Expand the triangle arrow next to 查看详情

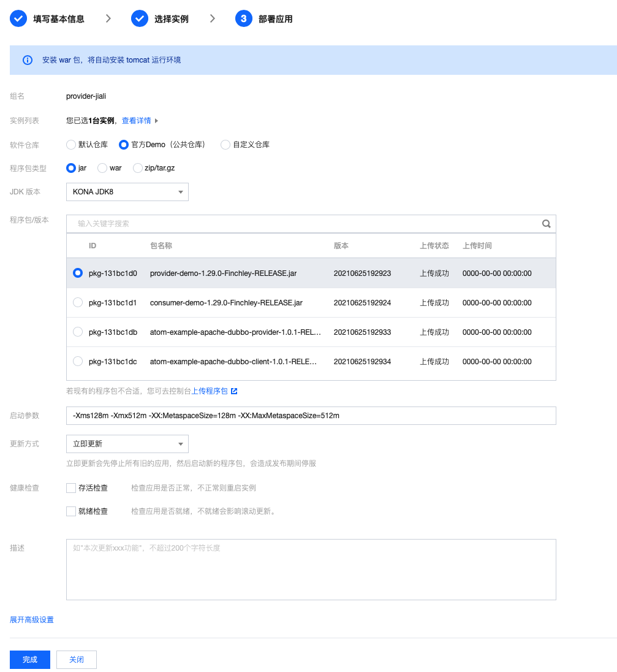pos(157,121)
